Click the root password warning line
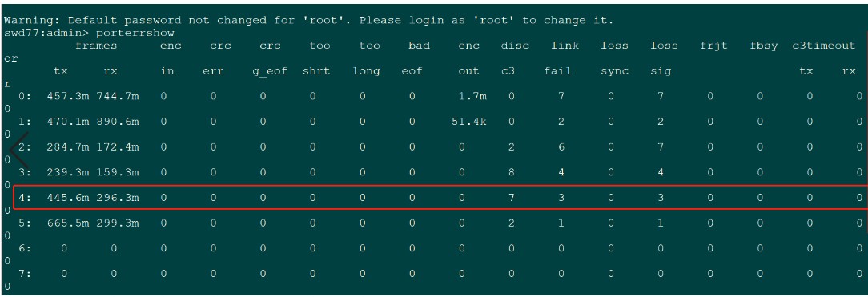This screenshot has height=297, width=868. 308,21
